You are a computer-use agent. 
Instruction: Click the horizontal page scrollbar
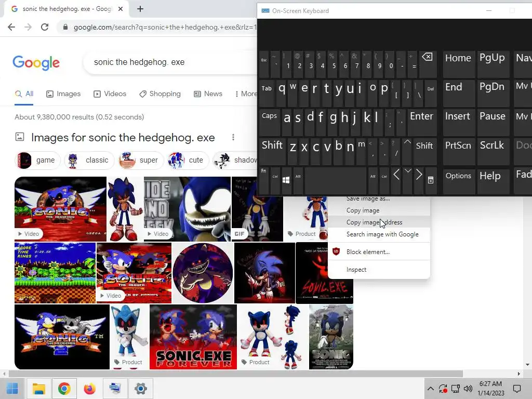tap(236, 374)
